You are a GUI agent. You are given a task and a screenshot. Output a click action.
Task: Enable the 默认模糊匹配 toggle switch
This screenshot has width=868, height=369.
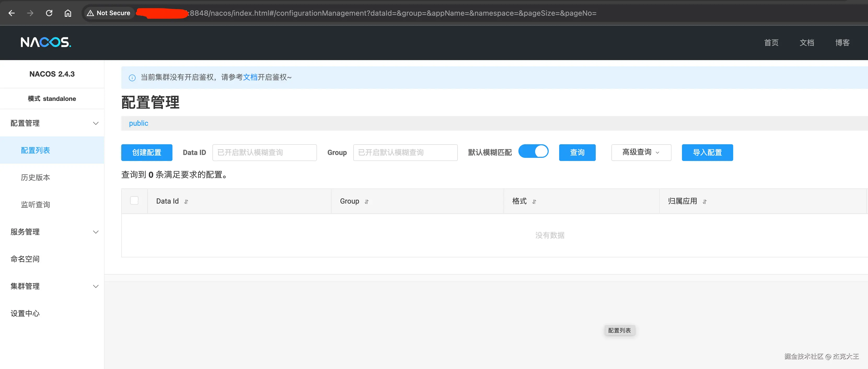[x=534, y=152]
